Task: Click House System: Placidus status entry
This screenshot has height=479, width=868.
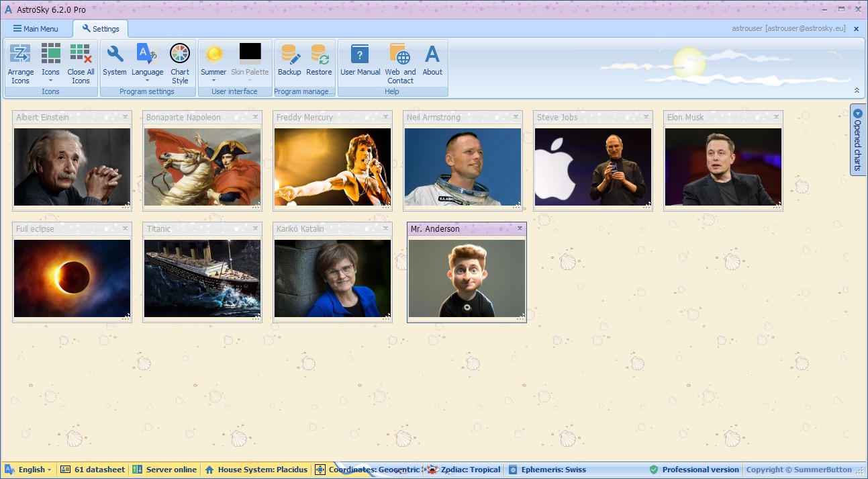Action: (x=256, y=470)
